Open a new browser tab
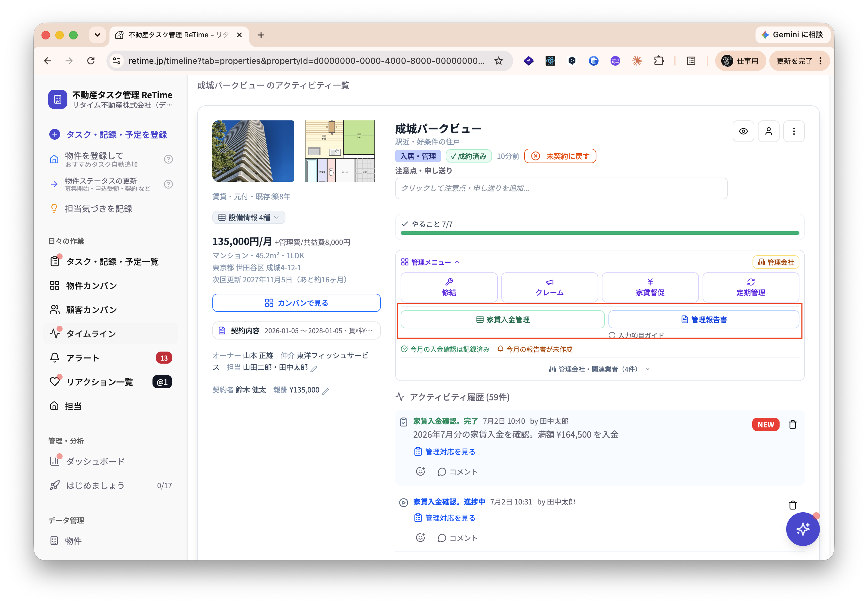Image resolution: width=868 pixels, height=605 pixels. (261, 35)
